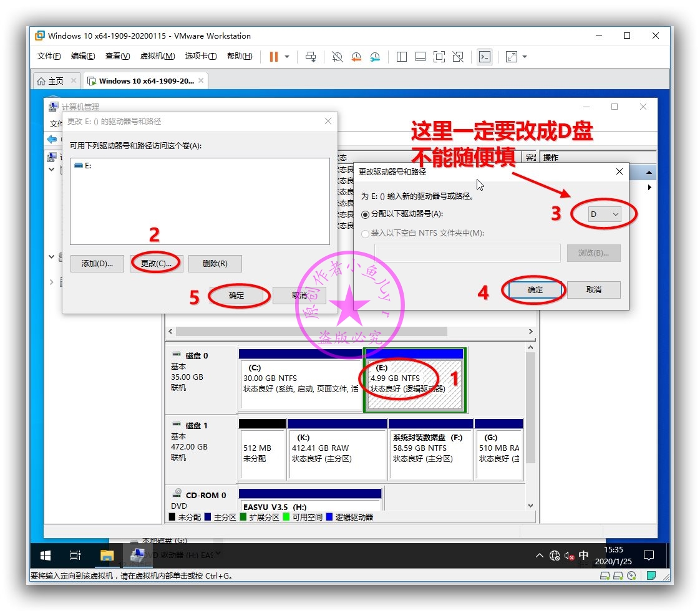The height and width of the screenshot is (611, 700).
Task: Take a snapshot of this virtual machine
Action: (337, 57)
